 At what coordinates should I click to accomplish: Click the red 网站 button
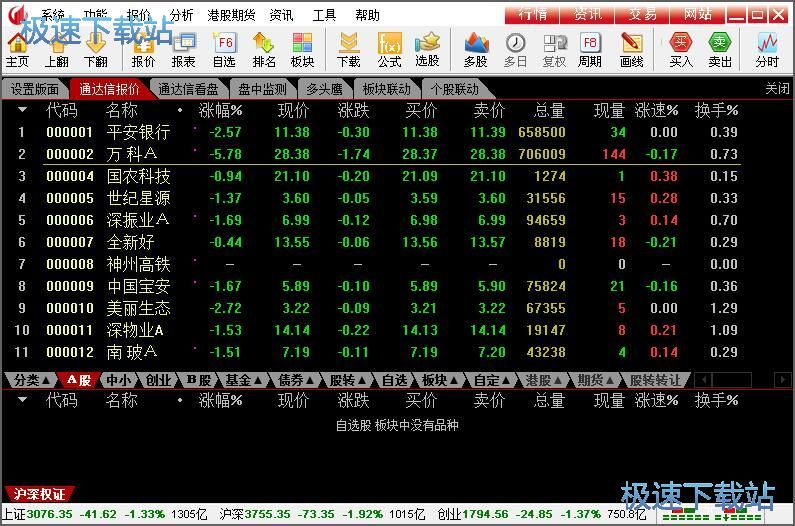coord(698,15)
